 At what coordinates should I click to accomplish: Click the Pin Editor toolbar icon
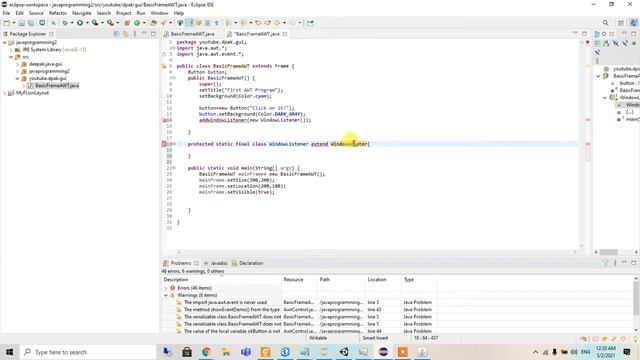pyautogui.click(x=310, y=23)
